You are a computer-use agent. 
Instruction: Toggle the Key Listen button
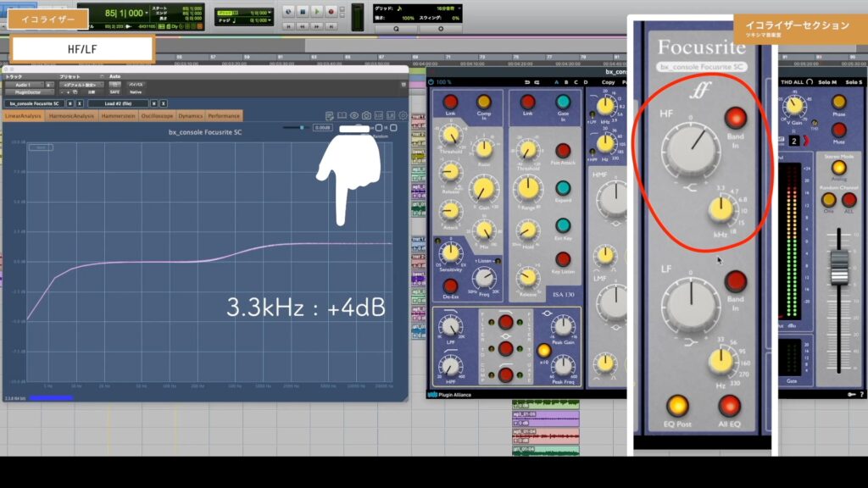tap(563, 259)
